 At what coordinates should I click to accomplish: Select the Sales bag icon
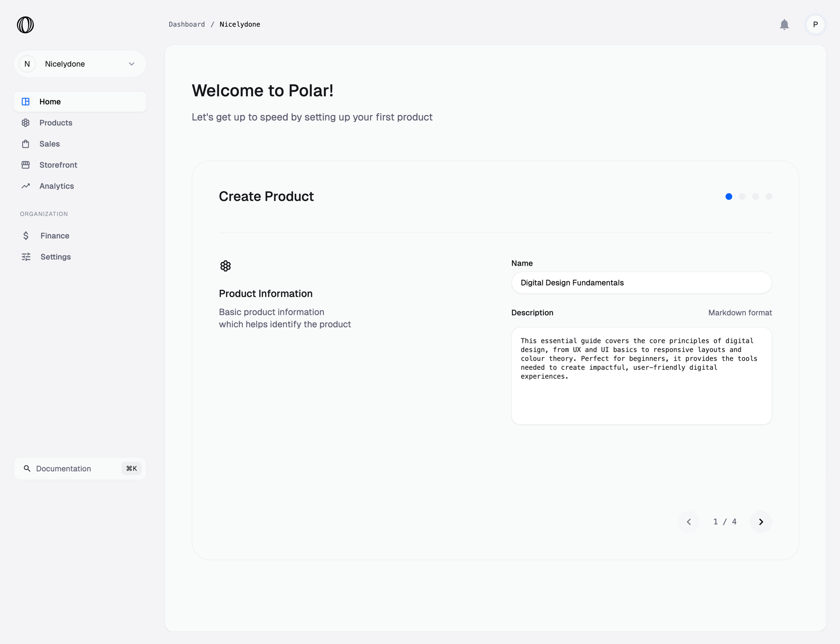[x=26, y=144]
